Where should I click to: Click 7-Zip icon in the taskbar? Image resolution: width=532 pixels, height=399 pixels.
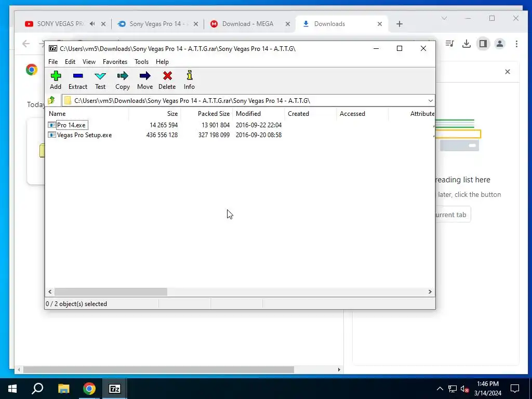(x=115, y=389)
